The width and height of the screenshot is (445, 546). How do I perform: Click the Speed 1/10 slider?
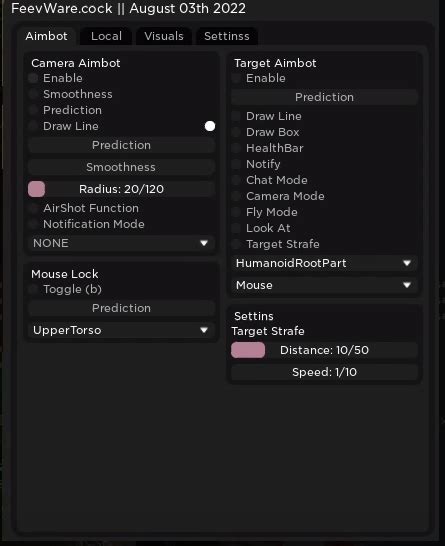point(324,372)
